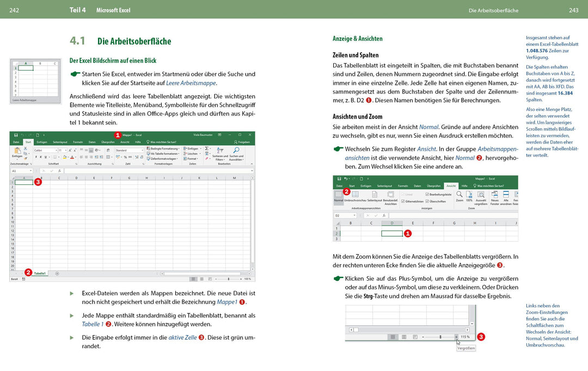
Task: Click the Name Box showing A1
Action: coord(21,170)
